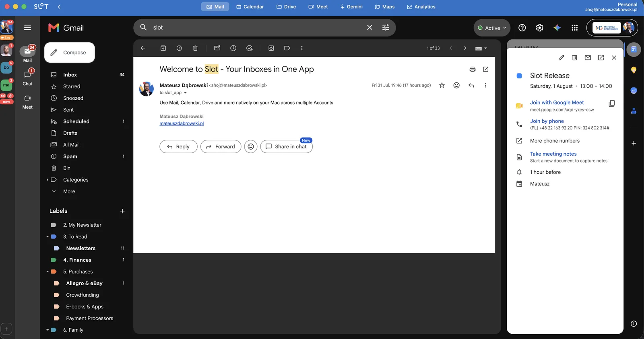Collapse the 3. To Read label
This screenshot has width=644, height=339.
(x=47, y=237)
